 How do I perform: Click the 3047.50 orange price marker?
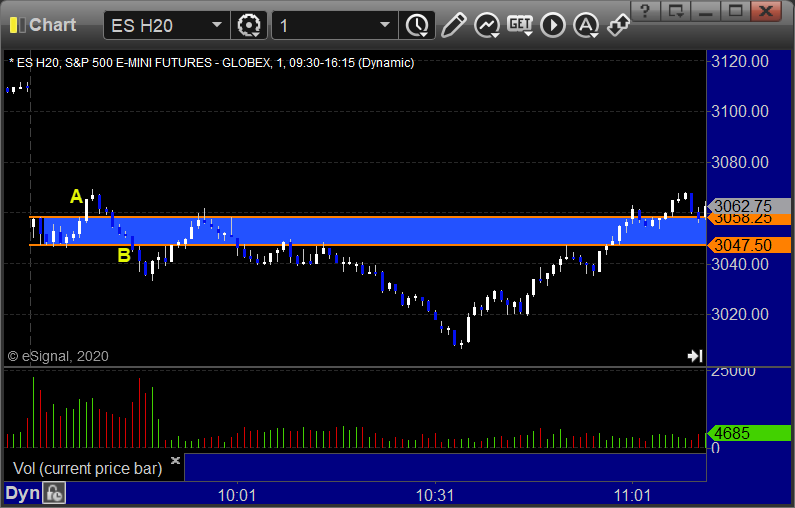(749, 245)
